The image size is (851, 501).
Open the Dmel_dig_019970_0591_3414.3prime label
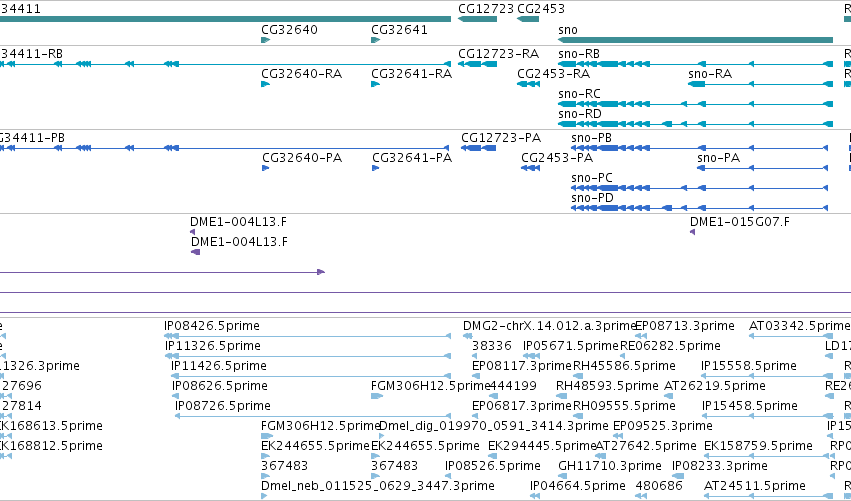(494, 426)
